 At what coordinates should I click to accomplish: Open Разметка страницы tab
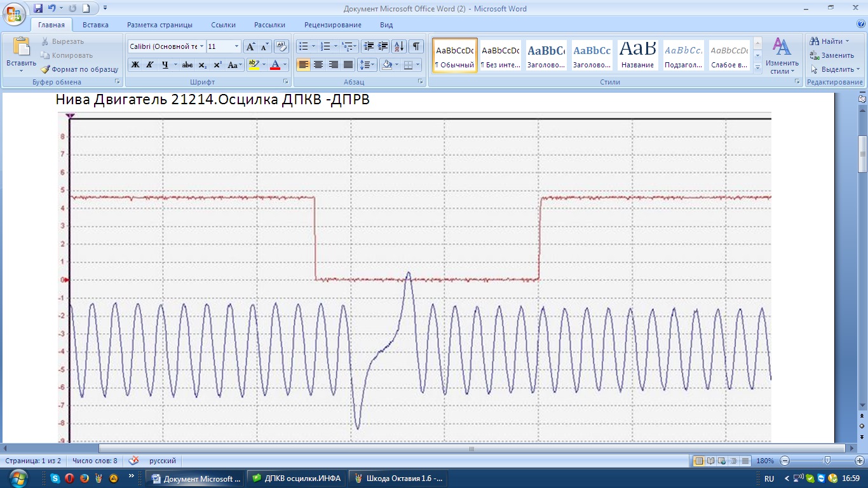[x=159, y=25]
